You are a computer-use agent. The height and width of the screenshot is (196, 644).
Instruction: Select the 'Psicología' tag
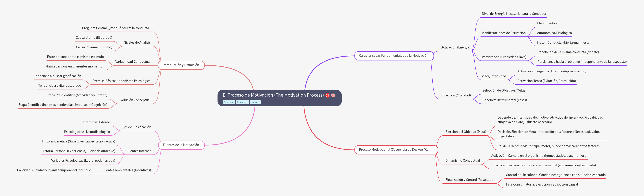(242, 102)
